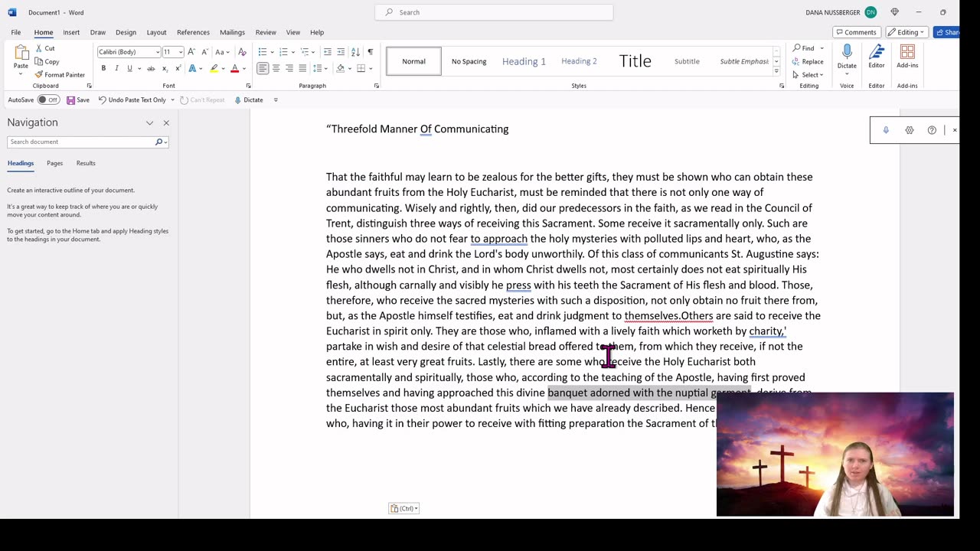This screenshot has width=980, height=551.
Task: Open the Review tab
Action: (266, 32)
